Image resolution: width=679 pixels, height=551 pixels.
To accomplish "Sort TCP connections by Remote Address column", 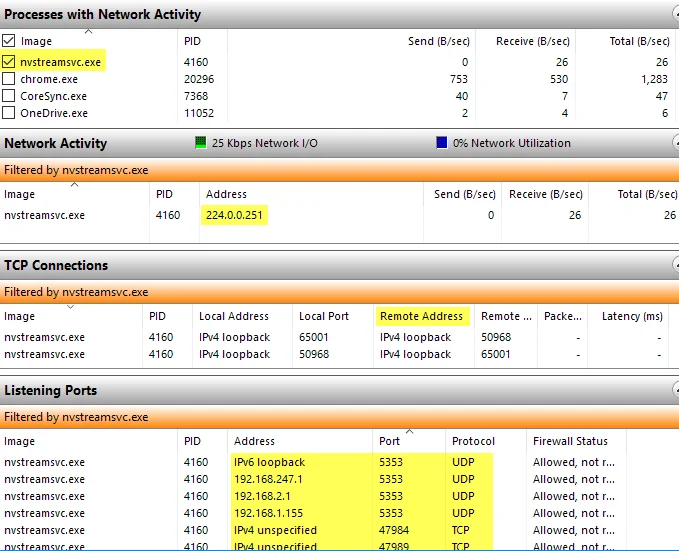I will (x=421, y=316).
